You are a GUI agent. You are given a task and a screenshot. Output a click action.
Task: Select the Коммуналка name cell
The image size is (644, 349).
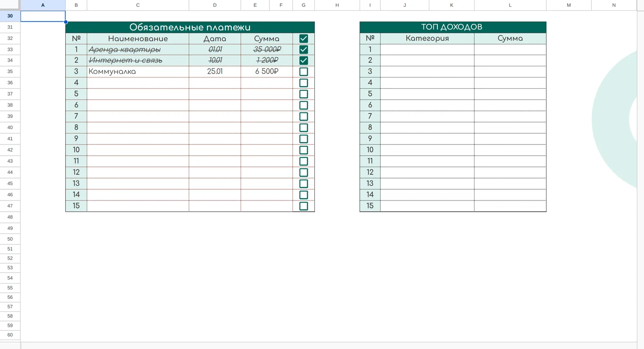click(x=138, y=72)
